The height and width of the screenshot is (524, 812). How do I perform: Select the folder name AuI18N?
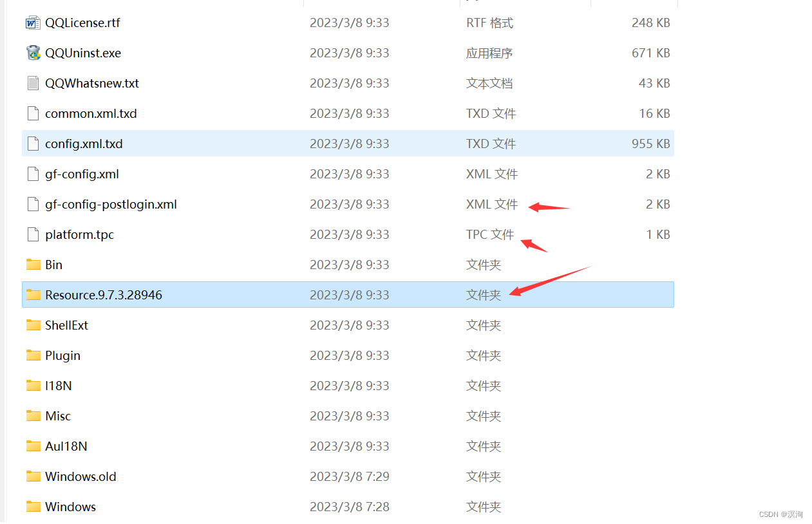coord(66,446)
